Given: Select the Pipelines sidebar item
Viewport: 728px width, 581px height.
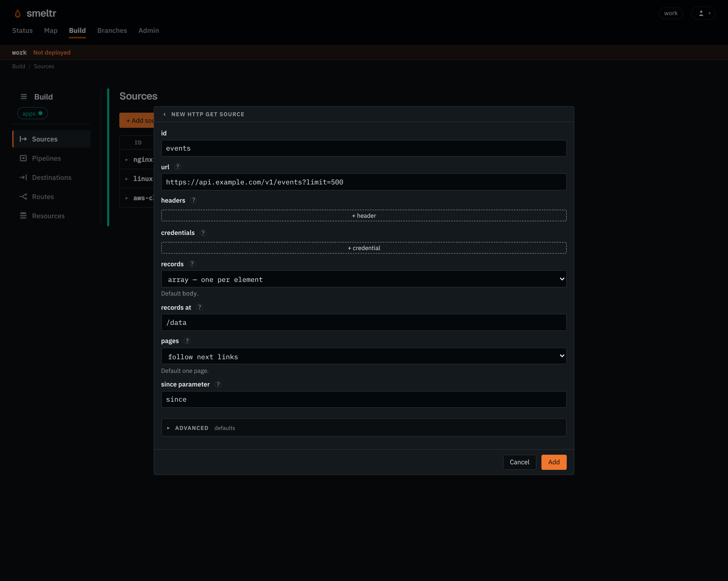Looking at the screenshot, I should coord(51,158).
